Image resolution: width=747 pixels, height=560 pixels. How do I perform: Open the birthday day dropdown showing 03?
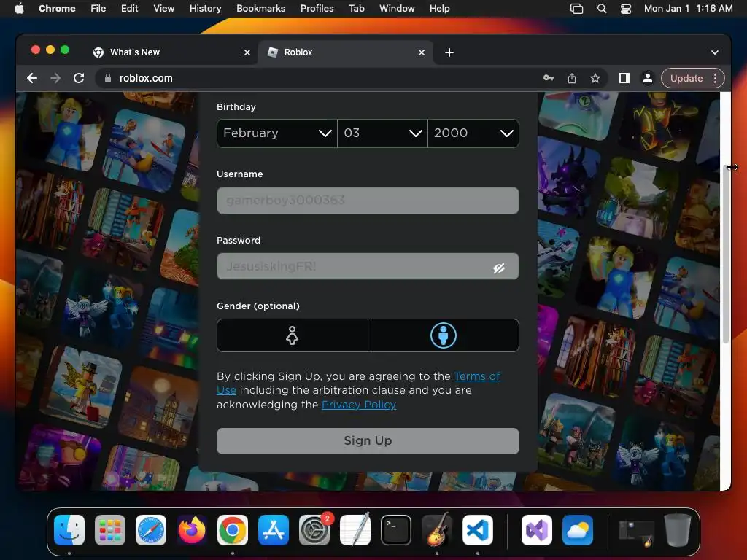point(382,133)
